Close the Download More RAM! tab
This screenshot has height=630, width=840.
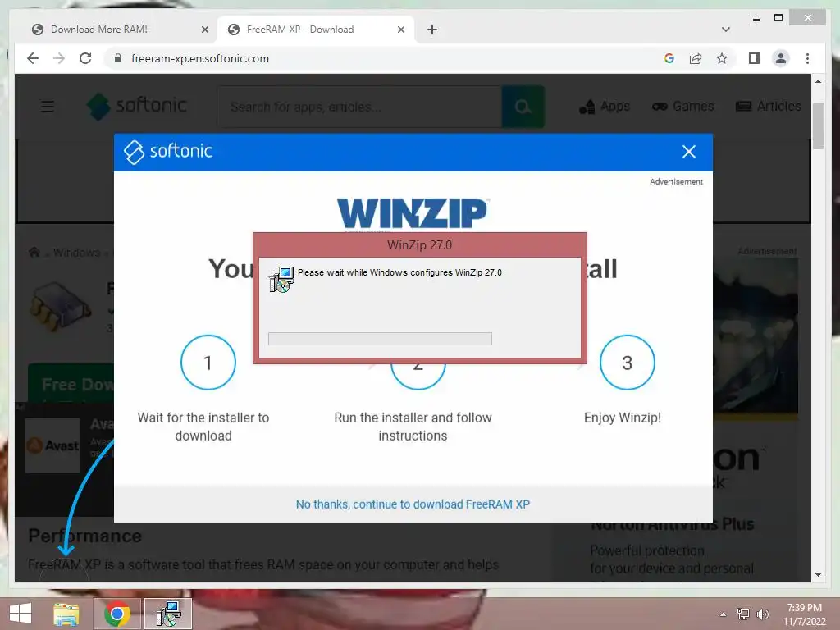coord(204,30)
